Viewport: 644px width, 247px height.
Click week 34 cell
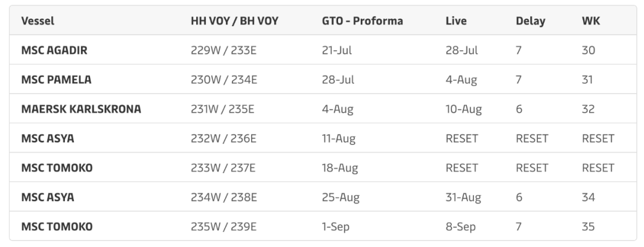pyautogui.click(x=588, y=197)
